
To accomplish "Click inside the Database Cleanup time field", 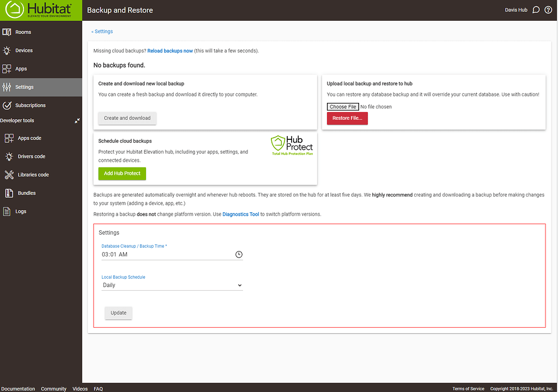I will click(x=158, y=254).
